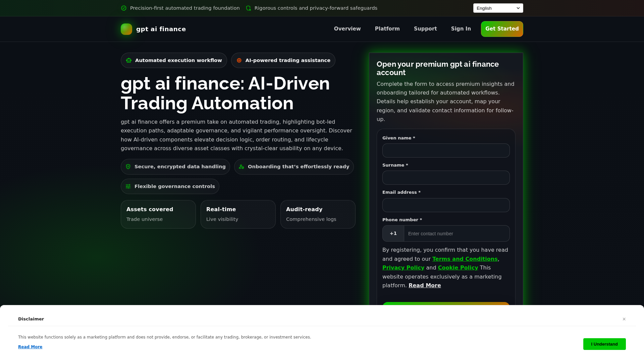Image resolution: width=644 pixels, height=362 pixels.
Task: Click the main AI-Driven Trading Automation heading
Action: [x=225, y=93]
